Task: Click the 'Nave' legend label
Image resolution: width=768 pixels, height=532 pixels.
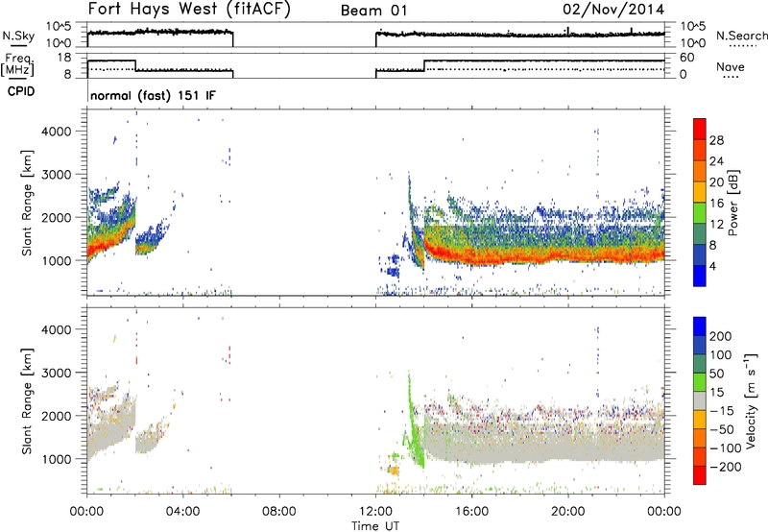Action: pos(730,66)
